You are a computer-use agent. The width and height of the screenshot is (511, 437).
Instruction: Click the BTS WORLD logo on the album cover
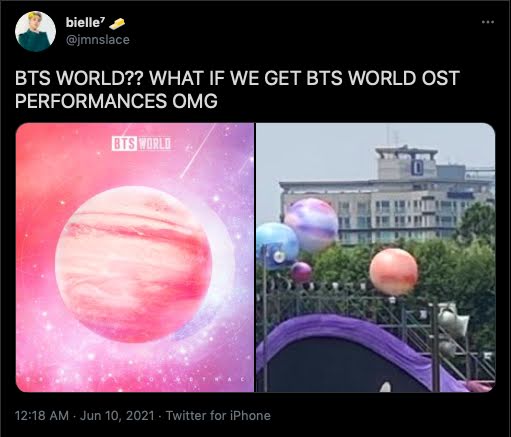tap(141, 144)
